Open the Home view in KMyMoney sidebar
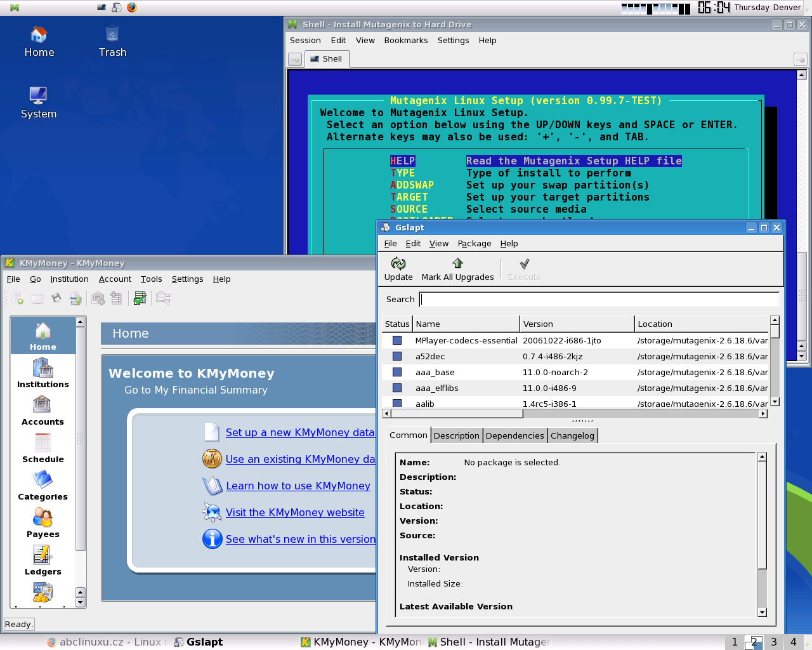Screen dimensions: 812x650 tap(43, 336)
